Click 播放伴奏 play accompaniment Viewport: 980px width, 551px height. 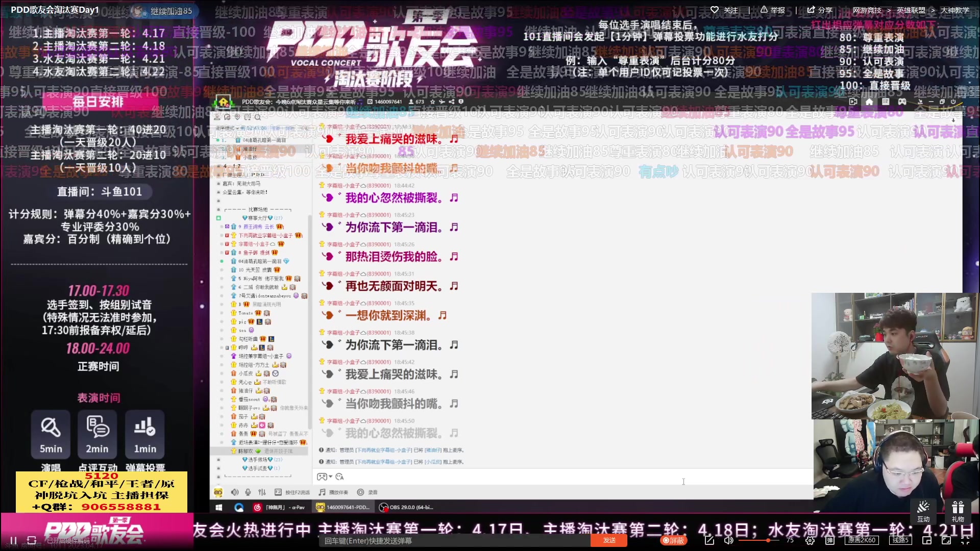click(x=333, y=492)
